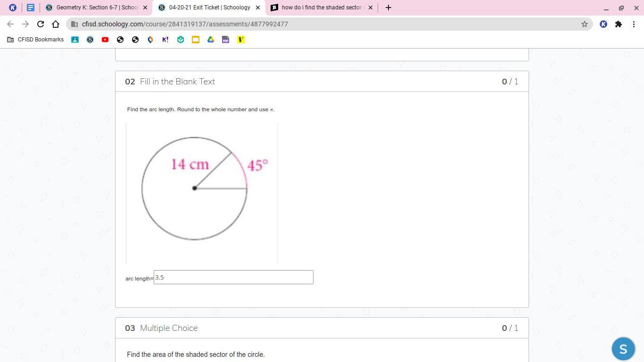
Task: Minimize the browser window
Action: (x=606, y=8)
